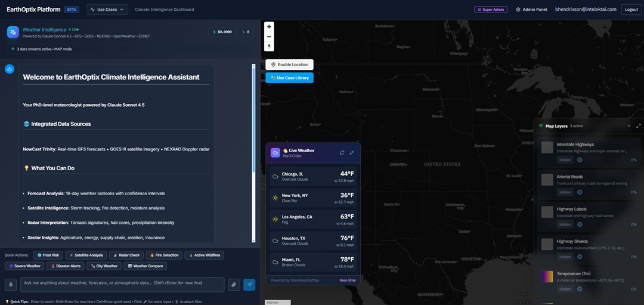Click the Enable Location button
This screenshot has width=644, height=305.
(x=289, y=64)
